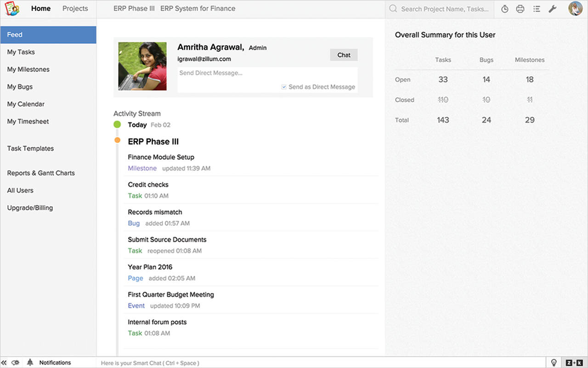Open the ERP System for Finance project selector

click(x=198, y=8)
